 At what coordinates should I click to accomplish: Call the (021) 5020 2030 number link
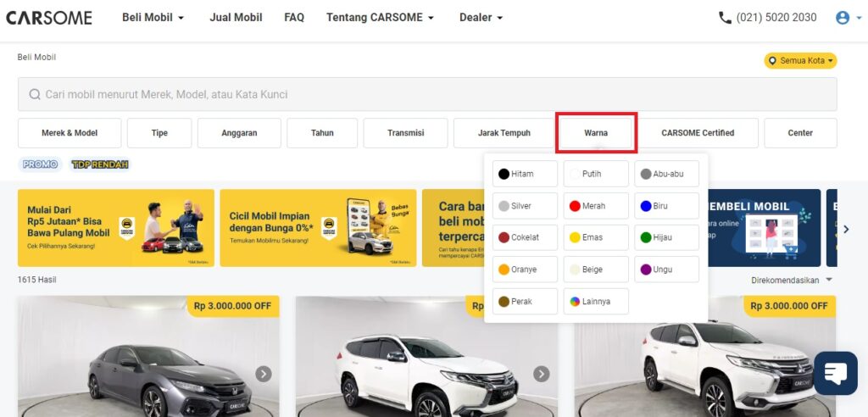pos(776,18)
